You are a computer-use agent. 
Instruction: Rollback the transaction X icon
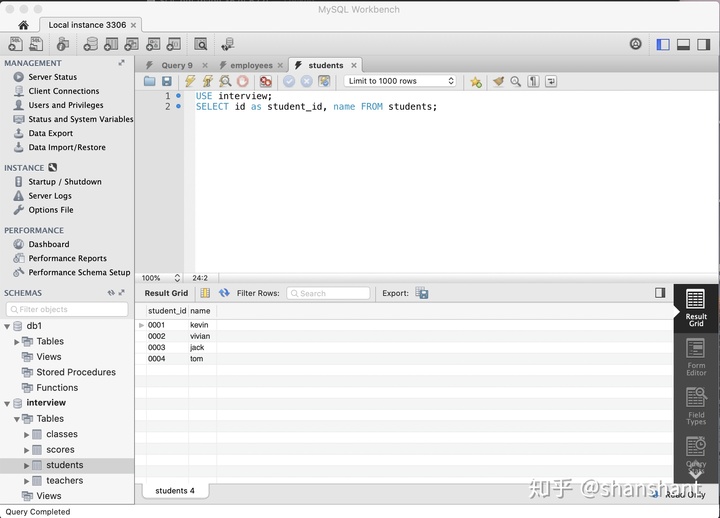pyautogui.click(x=306, y=81)
